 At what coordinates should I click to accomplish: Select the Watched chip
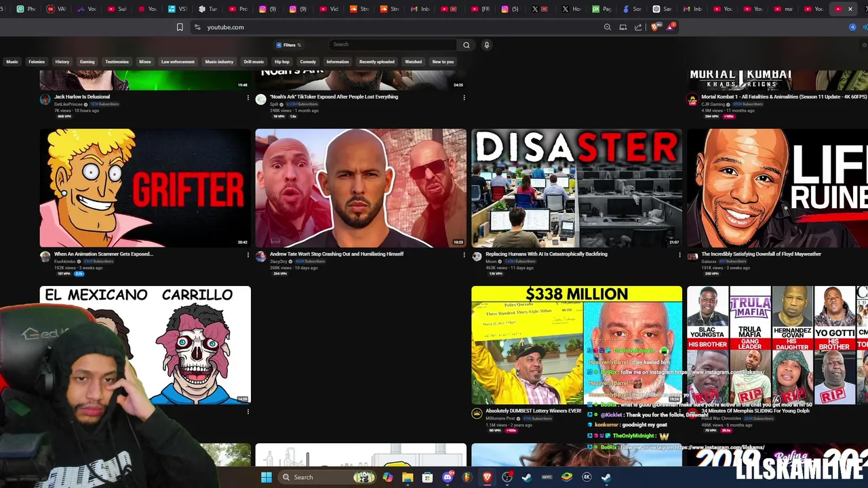[x=414, y=62]
